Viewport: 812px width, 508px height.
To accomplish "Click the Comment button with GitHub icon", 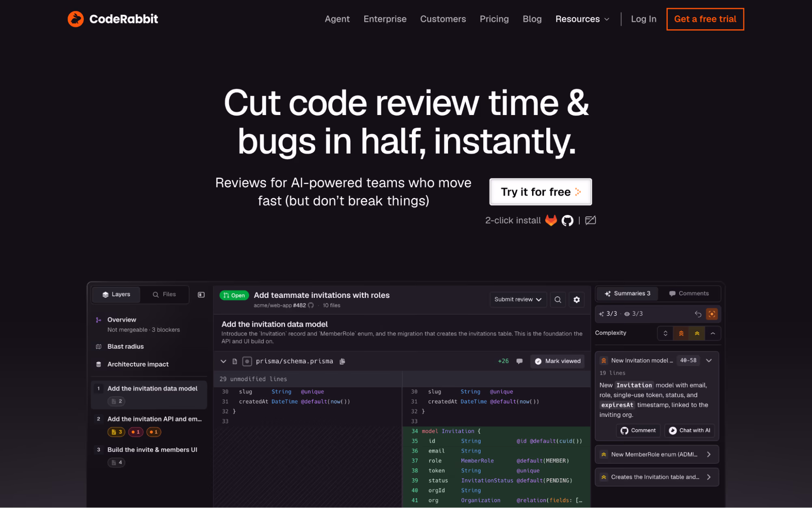I will click(638, 430).
